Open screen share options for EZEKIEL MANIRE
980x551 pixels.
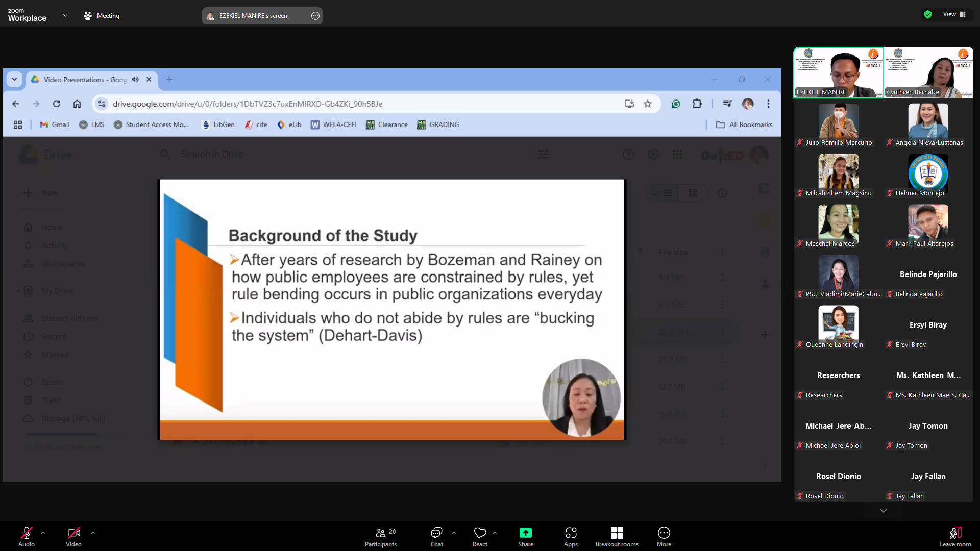coord(315,16)
